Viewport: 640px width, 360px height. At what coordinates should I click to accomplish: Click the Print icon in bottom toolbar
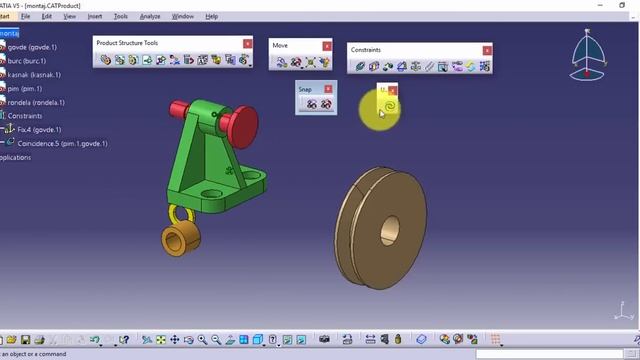39,340
